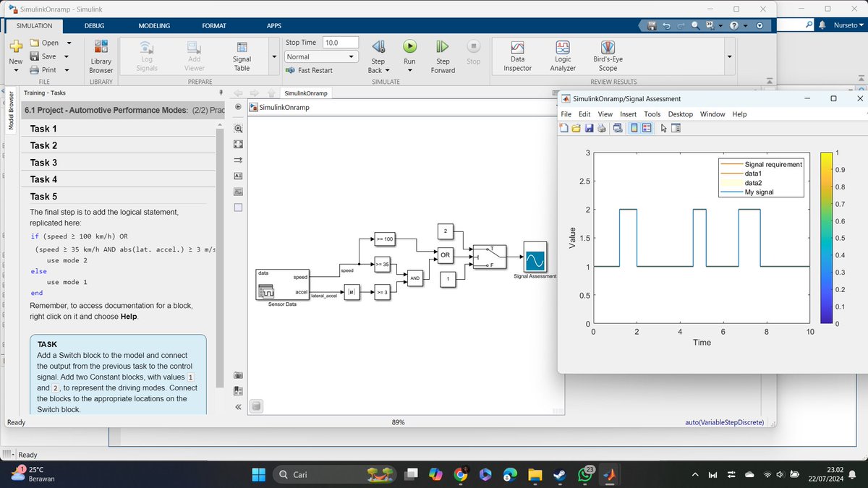Toggle Insert Legend in Signal Assessment toolbar

click(x=647, y=128)
